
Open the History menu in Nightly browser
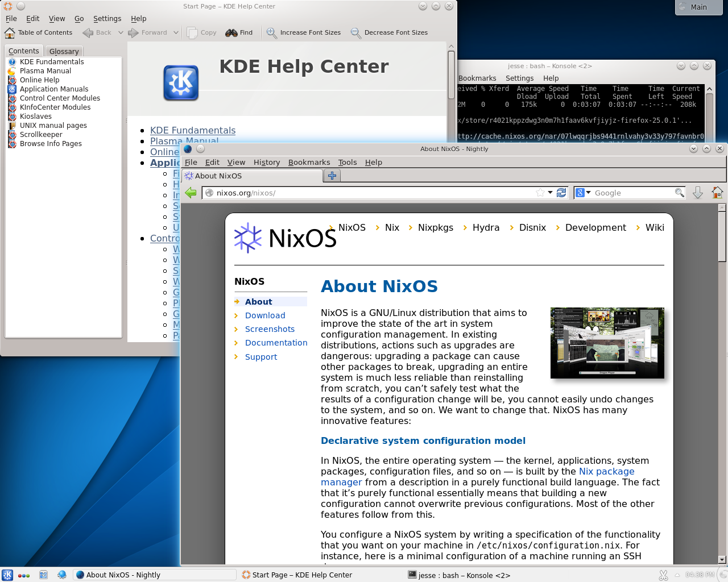pyautogui.click(x=267, y=162)
